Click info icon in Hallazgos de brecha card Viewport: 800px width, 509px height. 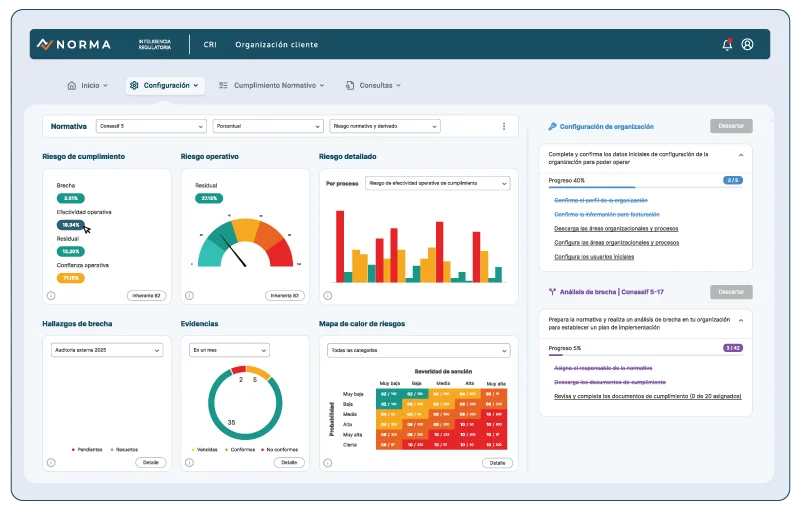51,463
